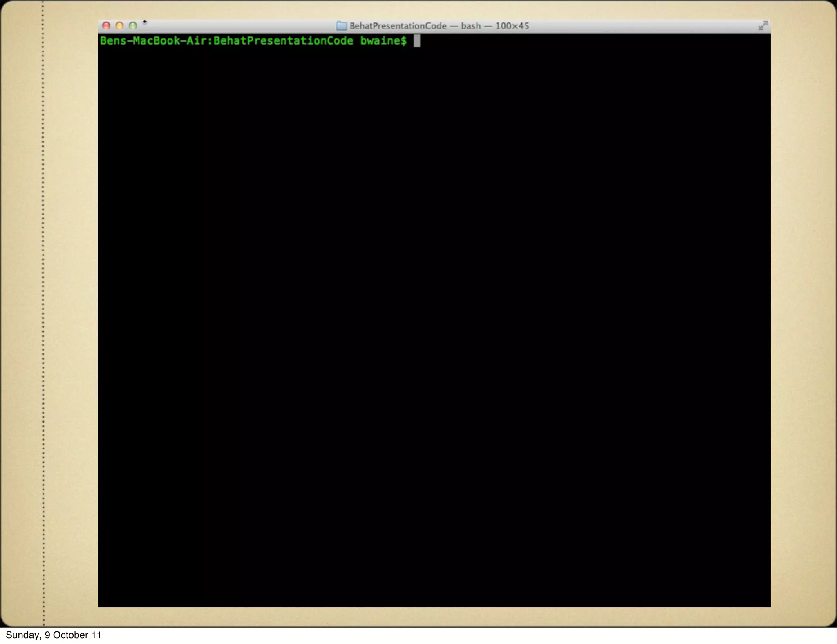
Task: Click BehatPresentationCode in the green prompt line
Action: (x=283, y=41)
